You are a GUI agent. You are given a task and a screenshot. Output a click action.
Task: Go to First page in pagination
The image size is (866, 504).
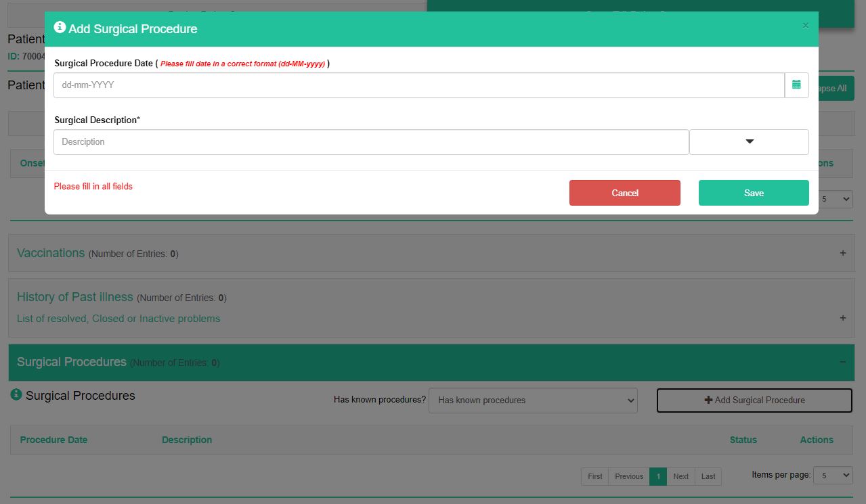pos(594,476)
